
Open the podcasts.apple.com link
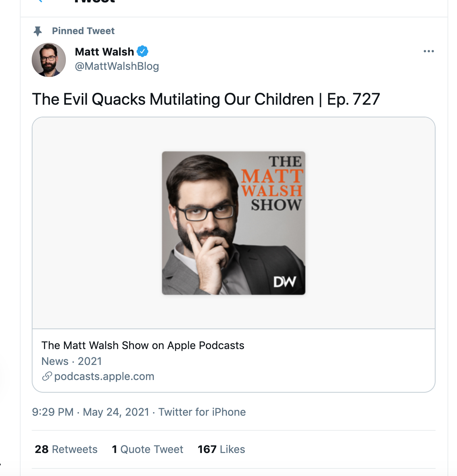pyautogui.click(x=104, y=376)
